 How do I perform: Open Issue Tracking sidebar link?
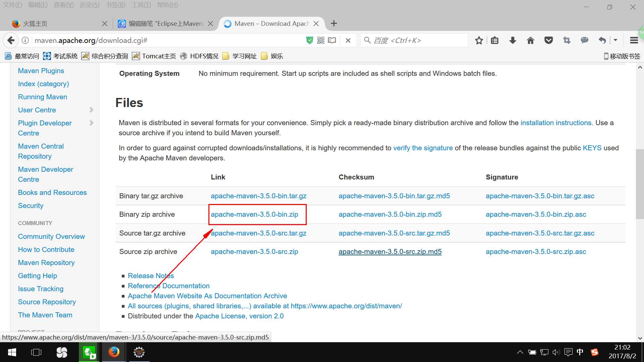41,289
